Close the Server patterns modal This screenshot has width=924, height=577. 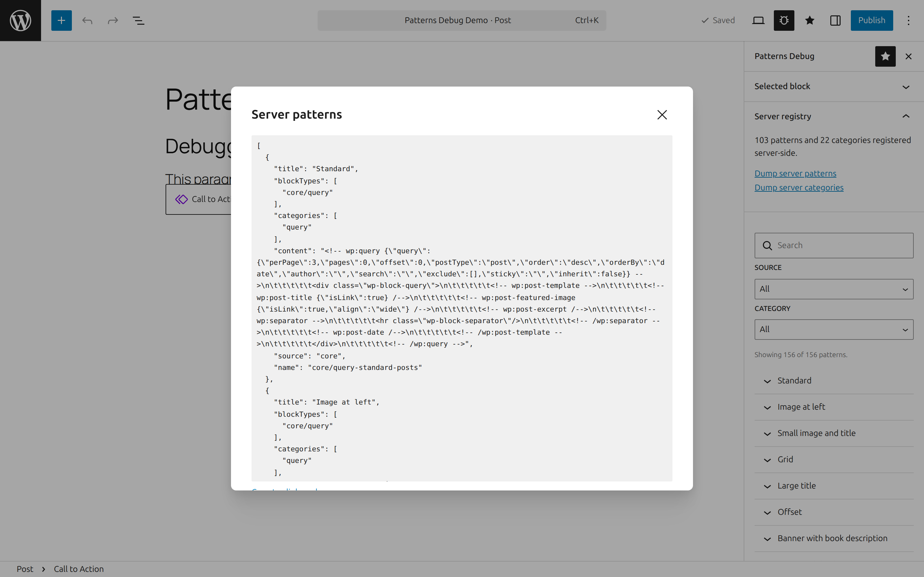[662, 115]
